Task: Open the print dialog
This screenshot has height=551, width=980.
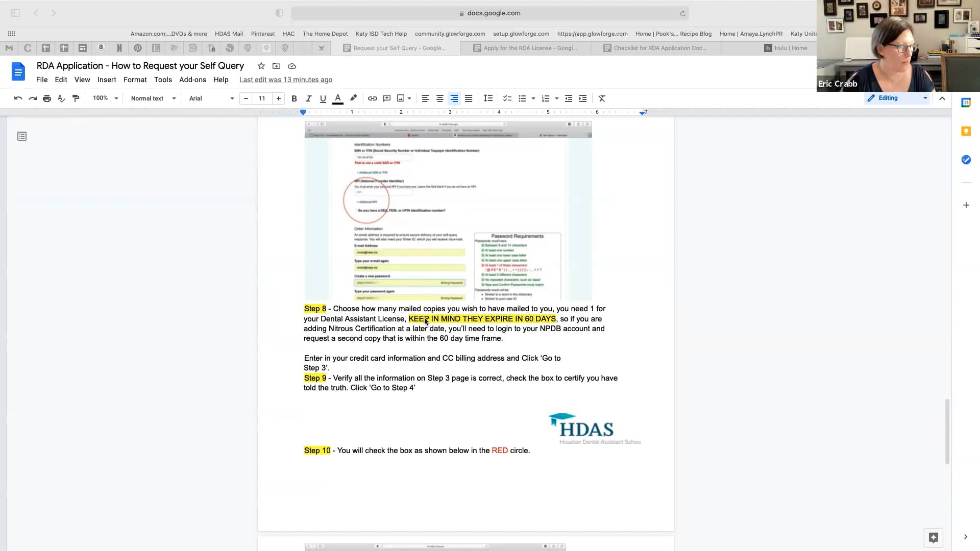Action: [x=47, y=98]
